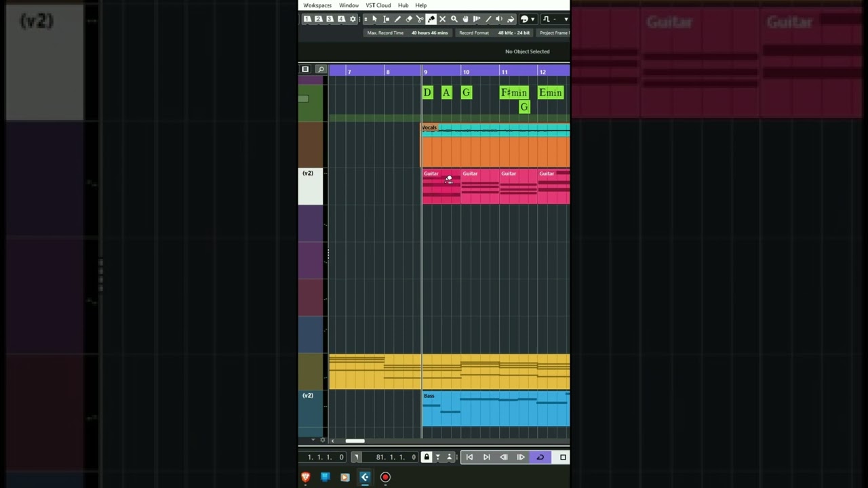Open the VST Cloud menu
The image size is (868, 488).
tap(378, 5)
